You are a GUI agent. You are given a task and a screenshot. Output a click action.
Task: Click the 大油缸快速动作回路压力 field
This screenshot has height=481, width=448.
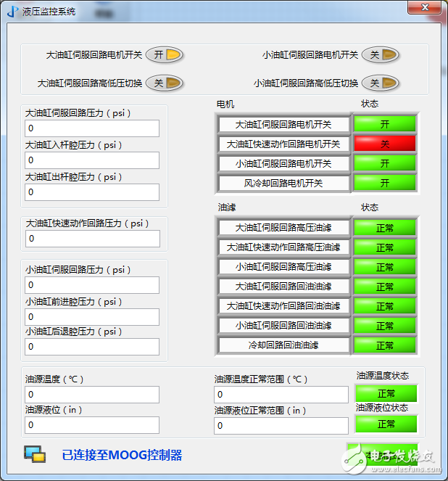pos(92,238)
